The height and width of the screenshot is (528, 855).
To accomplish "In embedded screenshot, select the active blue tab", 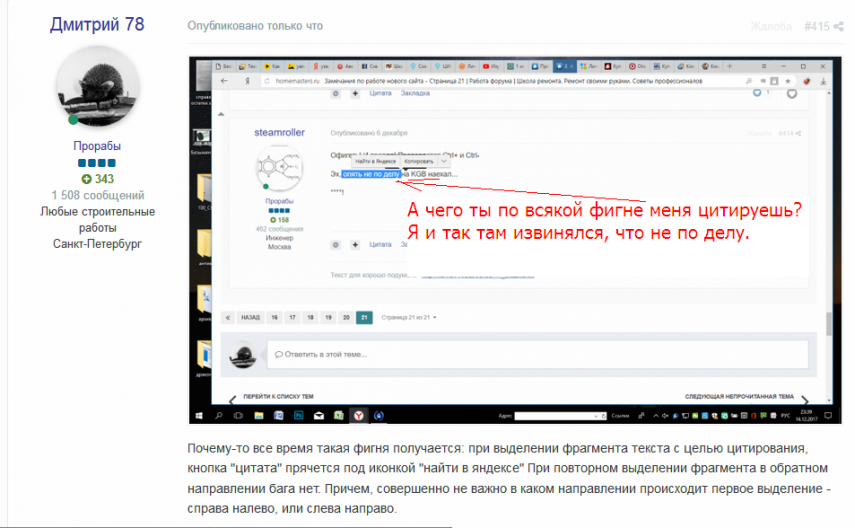I will click(565, 66).
